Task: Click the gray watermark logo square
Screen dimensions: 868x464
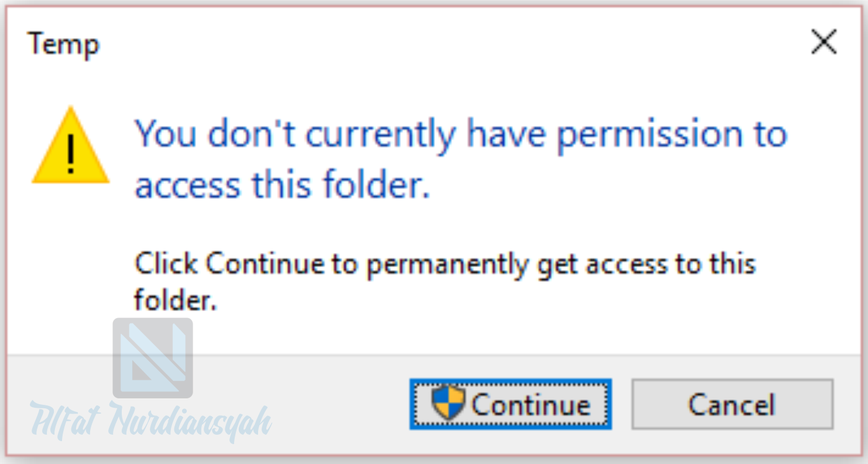Action: point(153,358)
